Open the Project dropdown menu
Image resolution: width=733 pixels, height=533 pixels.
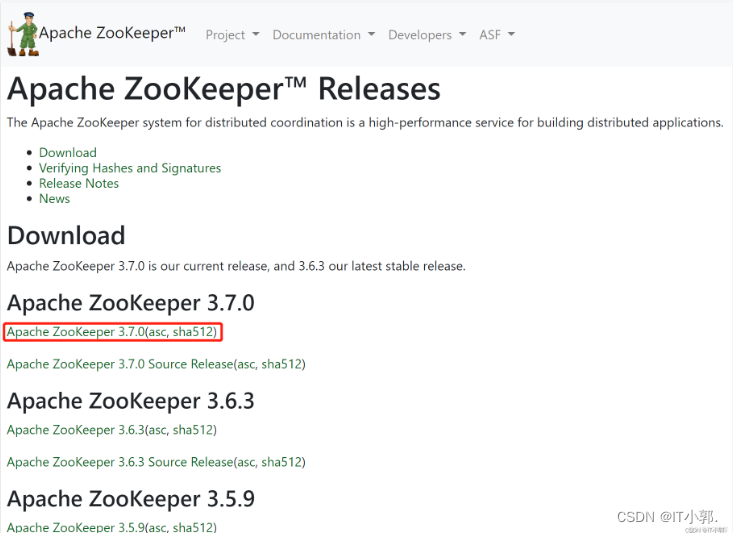click(232, 35)
